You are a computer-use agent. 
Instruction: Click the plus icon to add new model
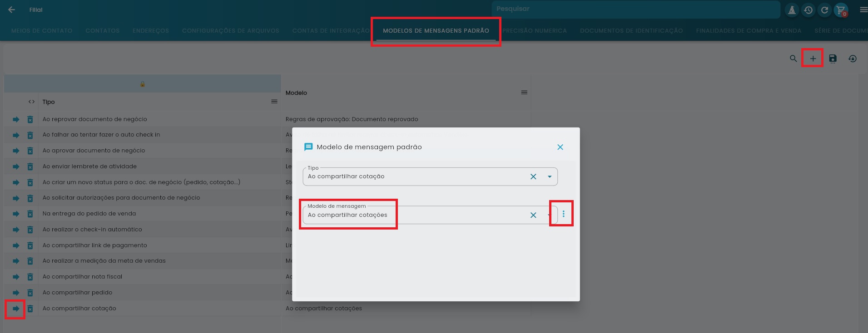coord(813,59)
